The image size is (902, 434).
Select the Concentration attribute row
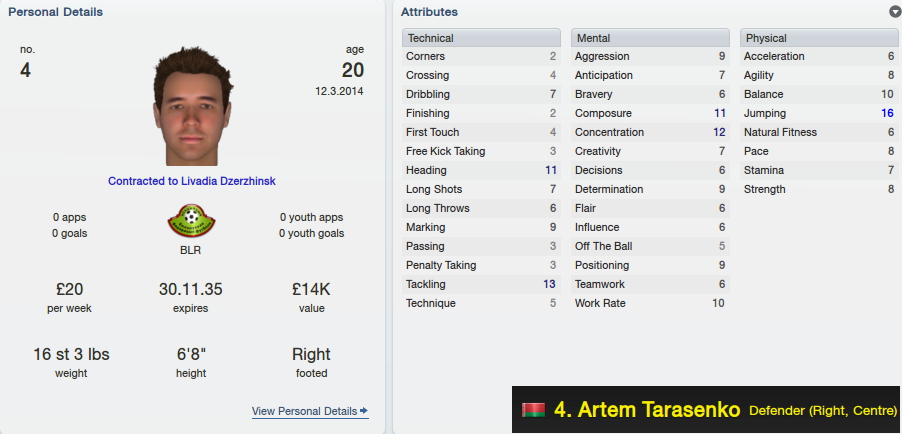click(650, 132)
